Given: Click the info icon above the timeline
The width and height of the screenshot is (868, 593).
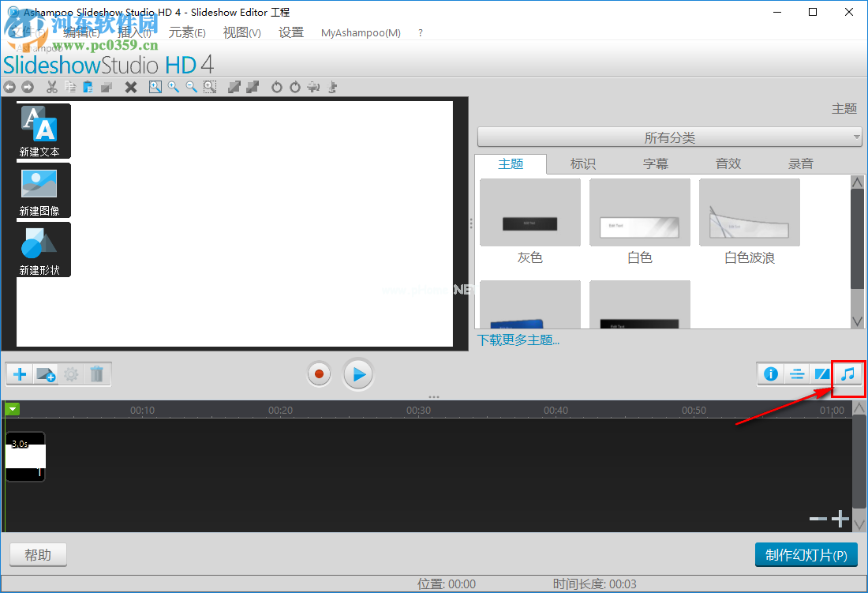Looking at the screenshot, I should [x=771, y=373].
